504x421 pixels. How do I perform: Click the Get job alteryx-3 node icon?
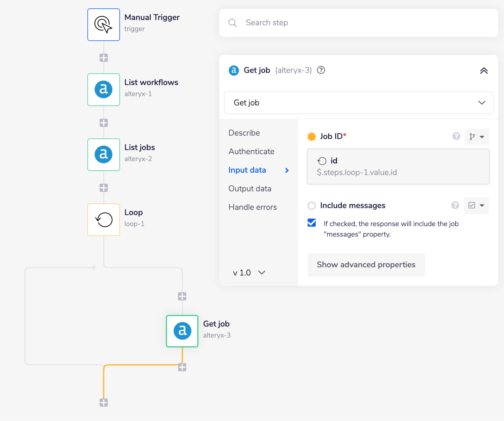[x=182, y=331]
